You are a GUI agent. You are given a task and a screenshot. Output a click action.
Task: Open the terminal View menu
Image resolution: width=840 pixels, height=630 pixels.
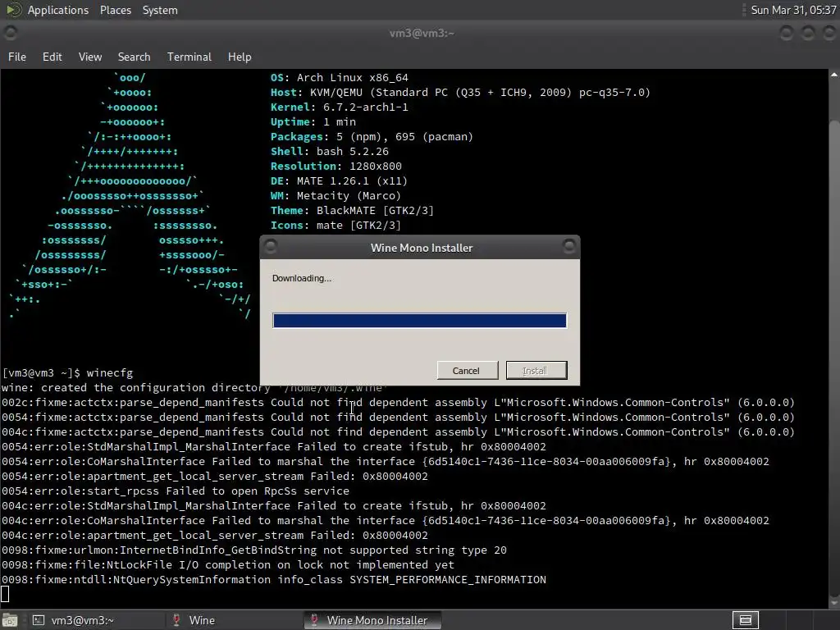point(90,57)
